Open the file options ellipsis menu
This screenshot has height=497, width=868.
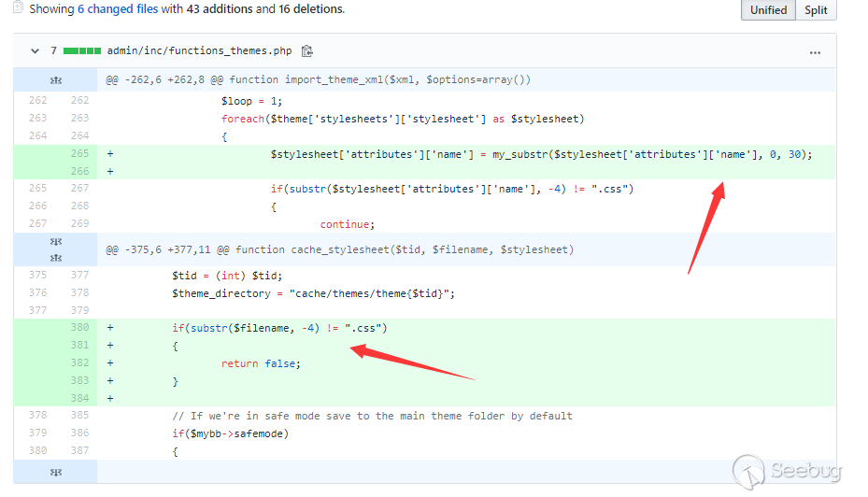[x=815, y=52]
